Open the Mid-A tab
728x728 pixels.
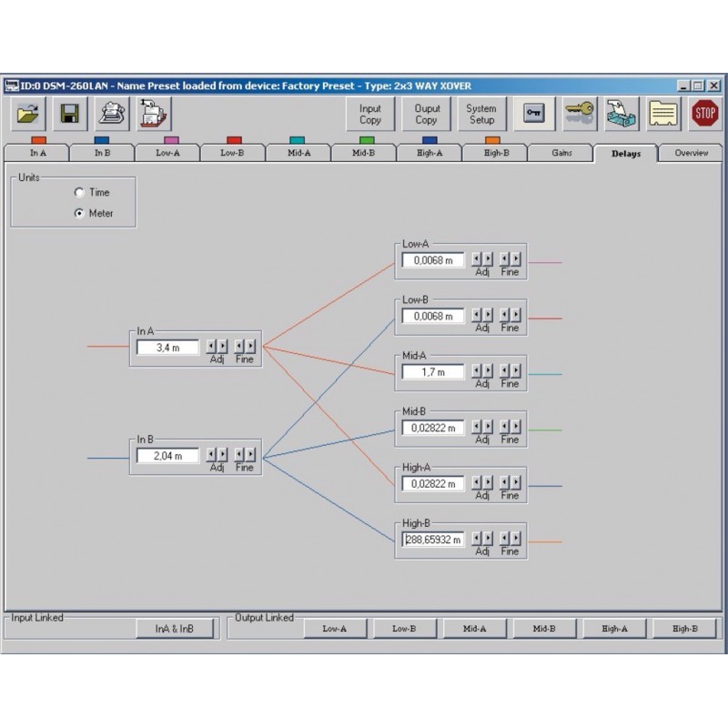[x=298, y=153]
